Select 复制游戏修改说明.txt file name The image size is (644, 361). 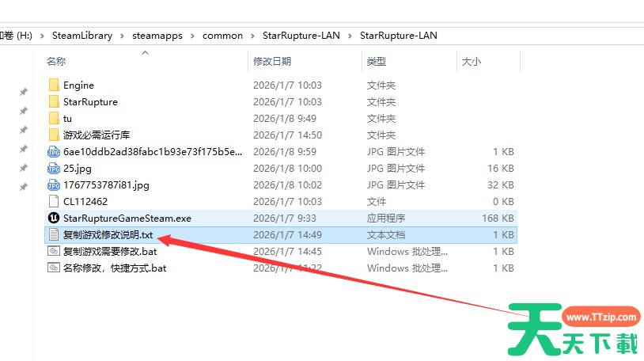tap(108, 235)
